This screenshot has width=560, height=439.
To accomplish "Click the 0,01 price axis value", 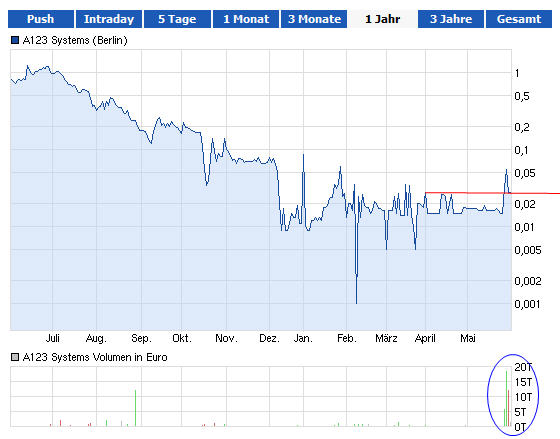I will tap(524, 227).
